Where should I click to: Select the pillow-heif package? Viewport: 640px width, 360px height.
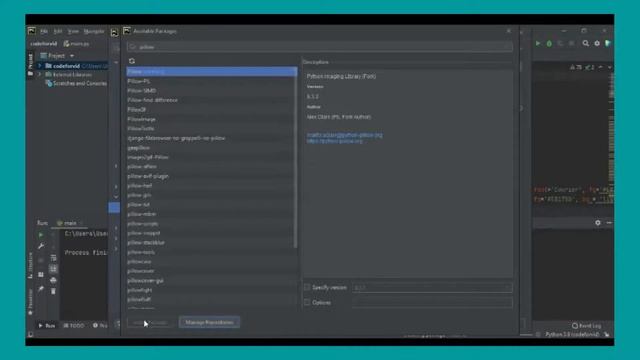click(x=211, y=186)
